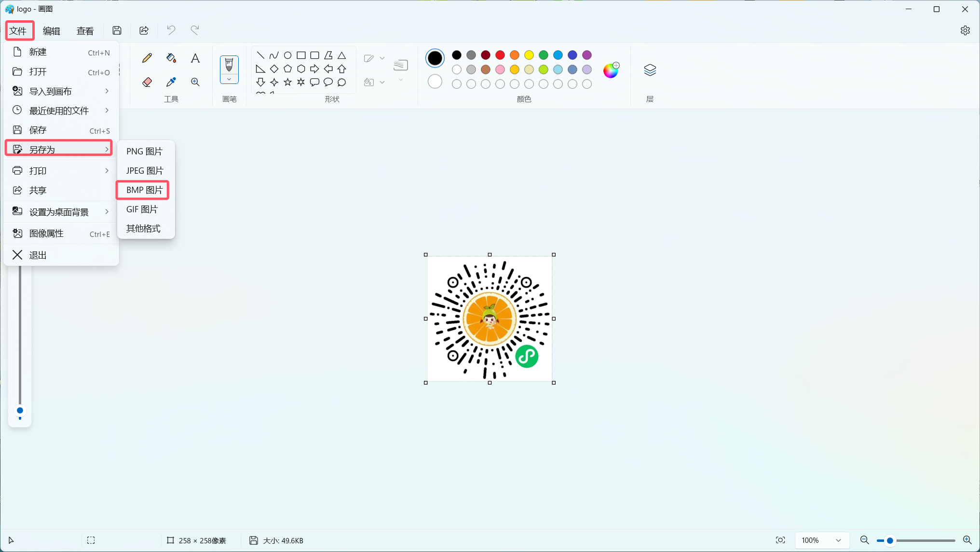Screen dimensions: 980x552
Task: Save as GIF 图片
Action: pyautogui.click(x=146, y=209)
